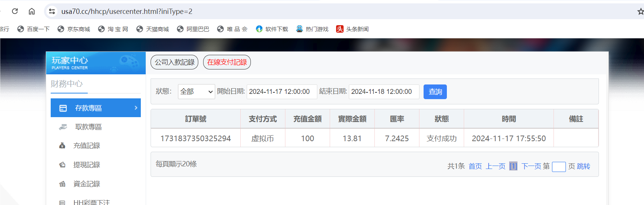Click the 存款專區 card icon

click(63, 108)
